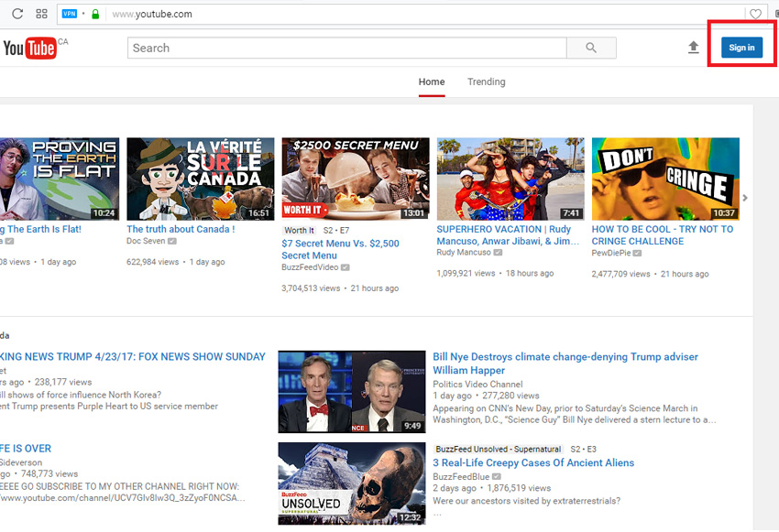Open the Don't Cringe thumbnail
Viewport: 779px width, 532px height.
pos(665,179)
